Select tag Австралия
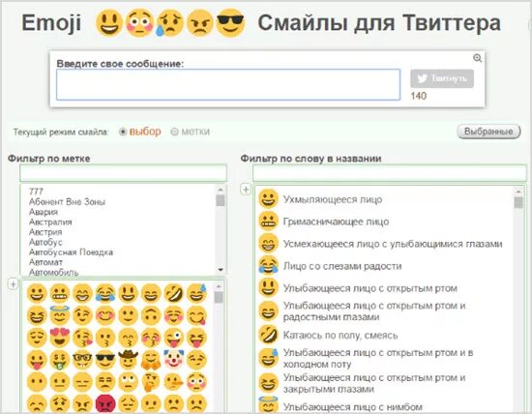This screenshot has width=532, height=414. (50, 222)
